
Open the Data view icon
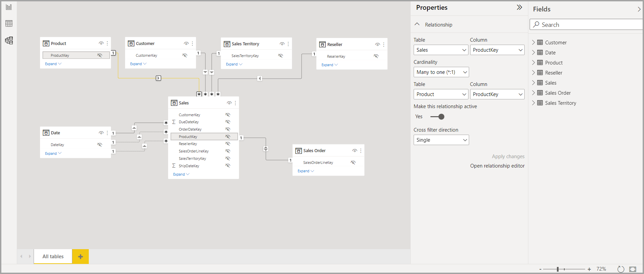(x=9, y=24)
